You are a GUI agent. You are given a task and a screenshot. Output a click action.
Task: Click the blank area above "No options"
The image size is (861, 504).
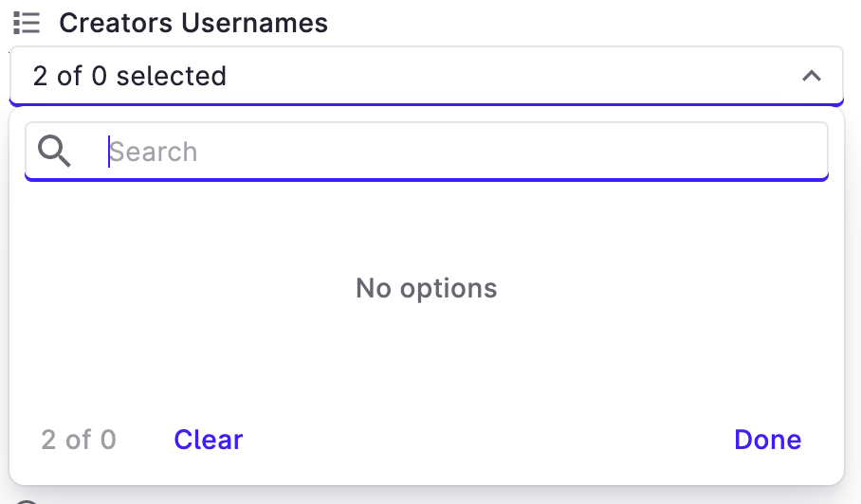pos(426,227)
